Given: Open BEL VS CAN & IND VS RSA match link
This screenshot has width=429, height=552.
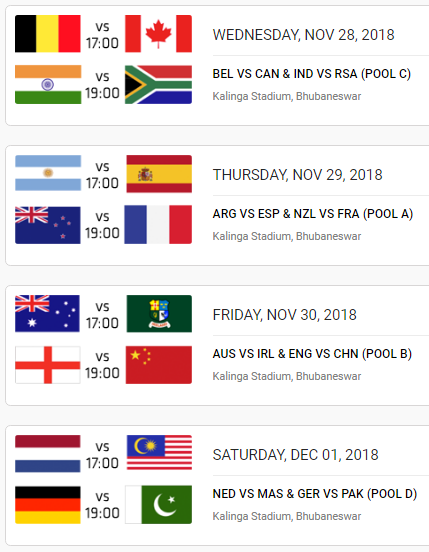Looking at the screenshot, I should point(311,74).
